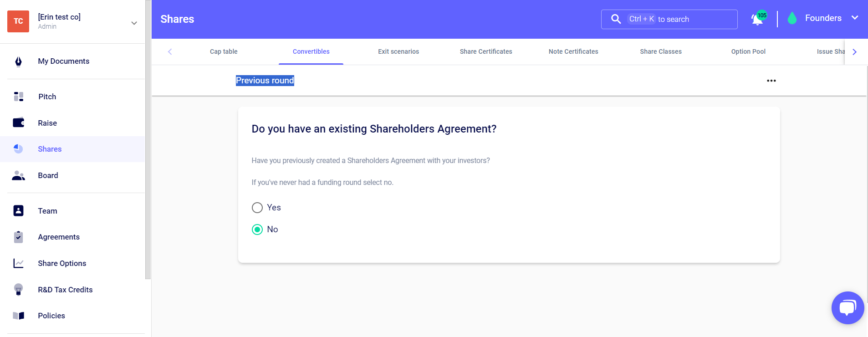Expand the Erin test co company switcher
The height and width of the screenshot is (337, 868).
134,23
